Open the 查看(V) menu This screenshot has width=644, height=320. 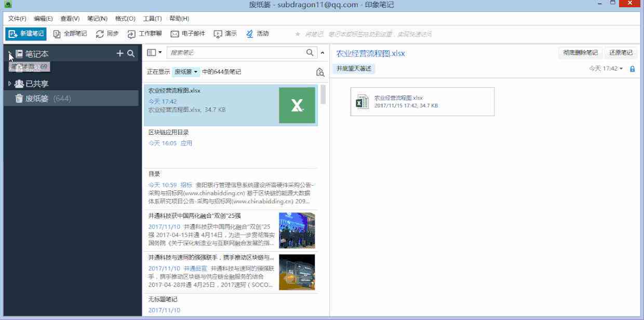point(70,19)
